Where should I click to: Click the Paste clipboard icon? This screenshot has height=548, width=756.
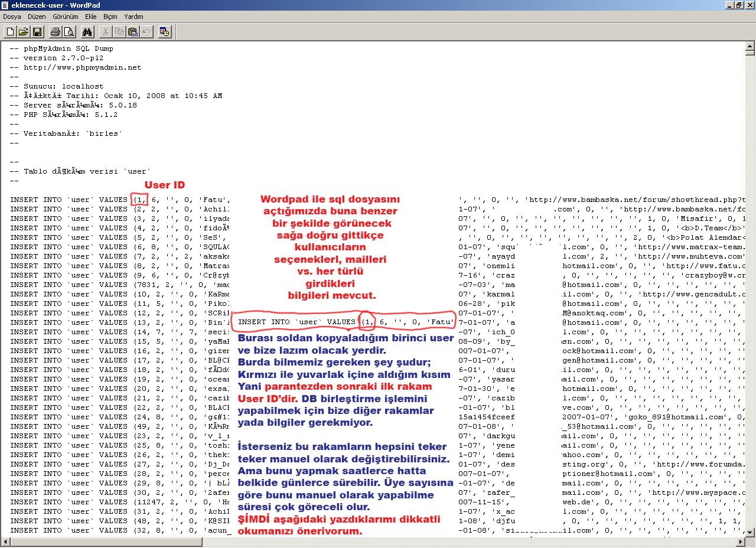coord(133,32)
